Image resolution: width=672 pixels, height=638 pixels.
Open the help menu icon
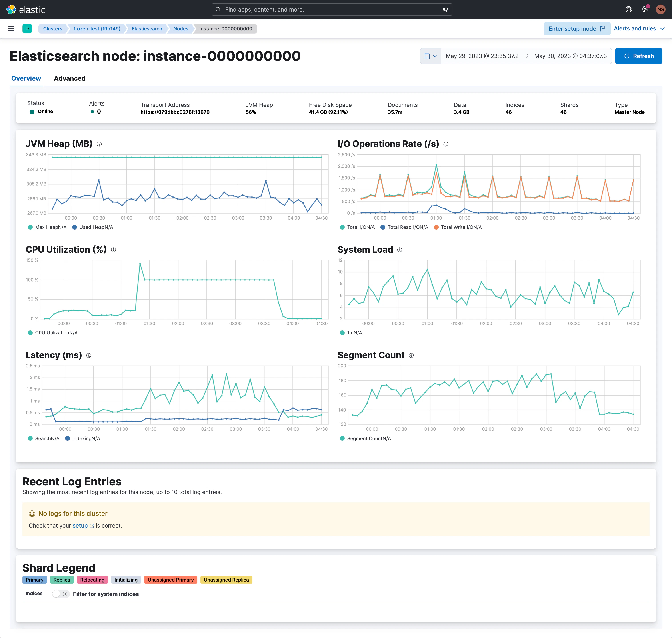(629, 10)
